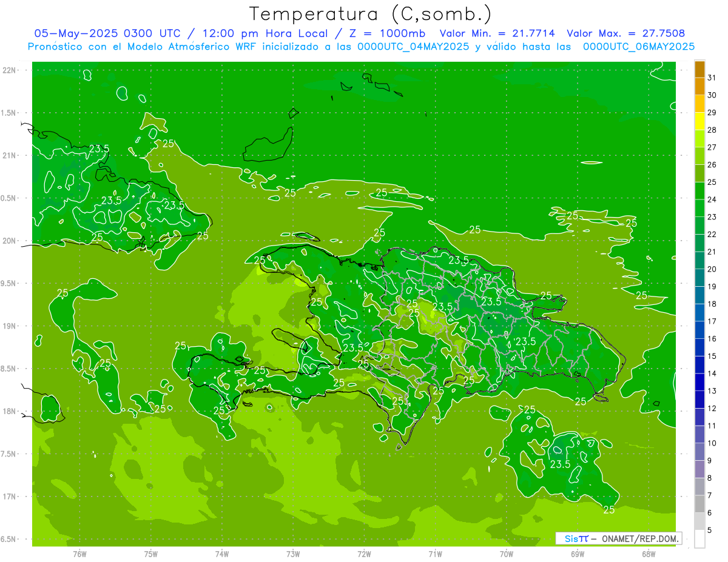Click the 17N latitude axis label

click(10, 497)
